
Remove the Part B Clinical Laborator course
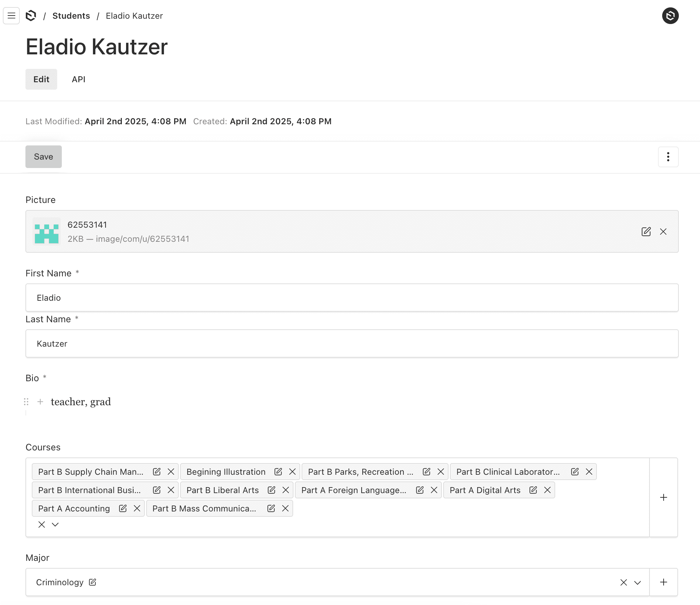(x=589, y=472)
